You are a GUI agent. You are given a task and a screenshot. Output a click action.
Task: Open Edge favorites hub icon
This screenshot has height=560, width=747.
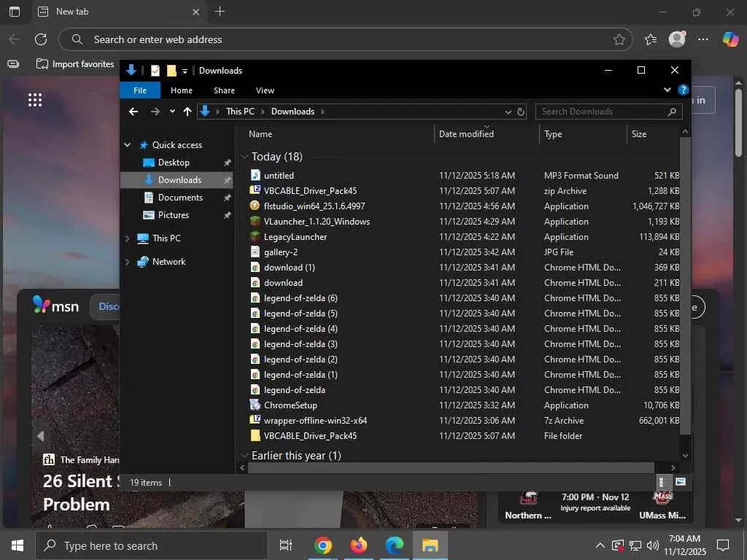(x=651, y=39)
